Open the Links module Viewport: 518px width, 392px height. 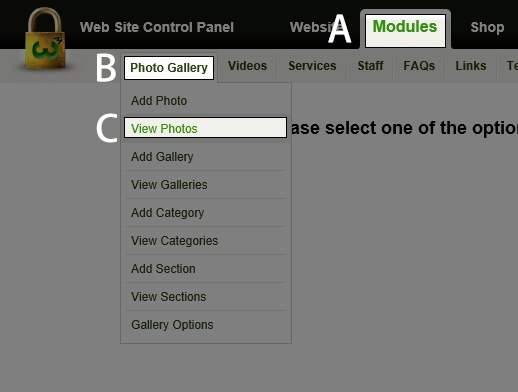tap(471, 66)
